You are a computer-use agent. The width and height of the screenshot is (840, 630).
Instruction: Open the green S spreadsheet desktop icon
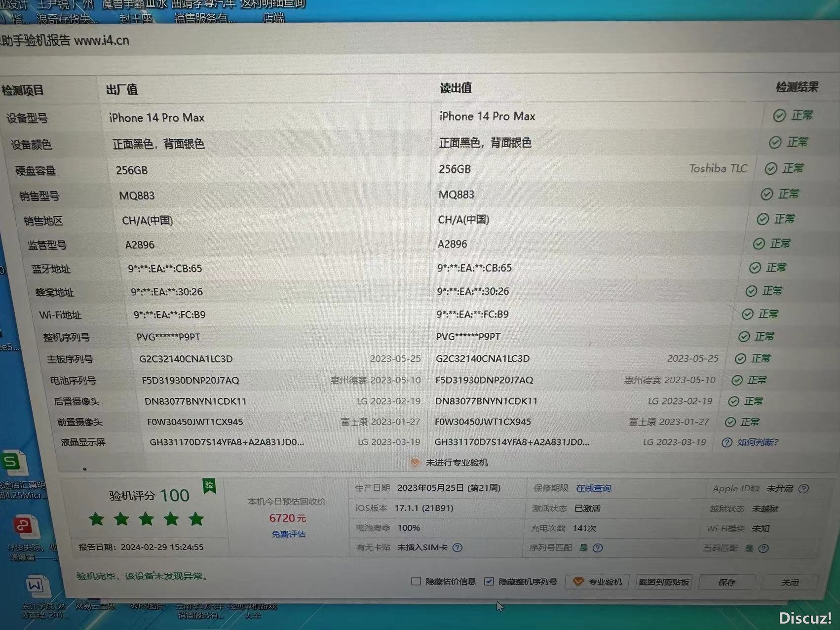click(x=14, y=463)
